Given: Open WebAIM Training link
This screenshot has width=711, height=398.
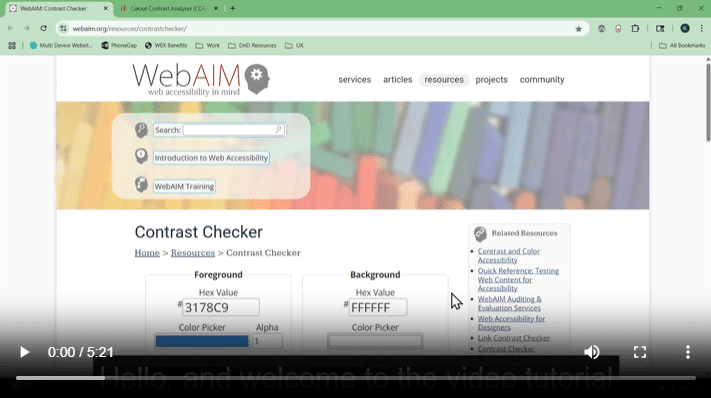Looking at the screenshot, I should tap(184, 186).
